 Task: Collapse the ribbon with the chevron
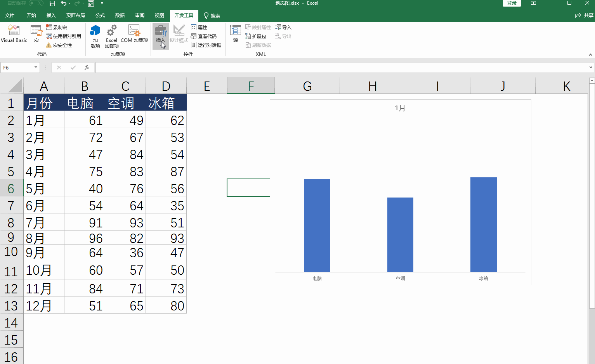click(590, 55)
